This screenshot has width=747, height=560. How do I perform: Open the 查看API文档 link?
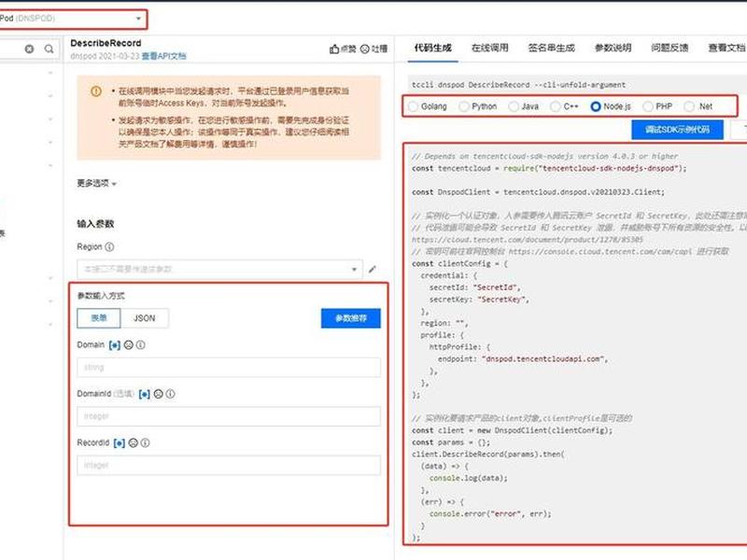(x=164, y=56)
